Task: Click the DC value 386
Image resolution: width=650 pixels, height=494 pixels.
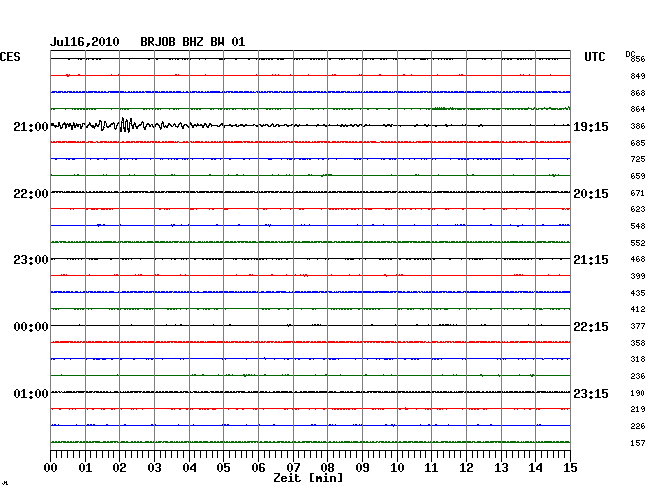Action: [638, 126]
